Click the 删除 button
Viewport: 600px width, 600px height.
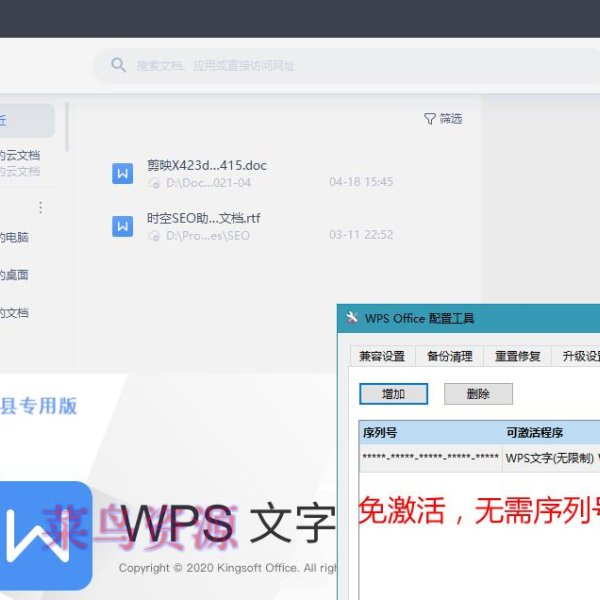(x=478, y=394)
